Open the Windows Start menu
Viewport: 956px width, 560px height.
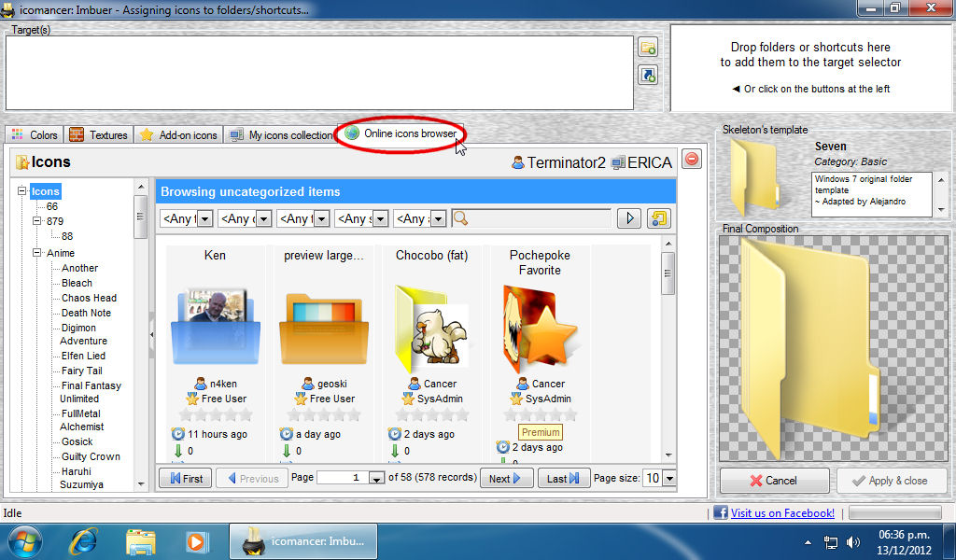tap(25, 540)
